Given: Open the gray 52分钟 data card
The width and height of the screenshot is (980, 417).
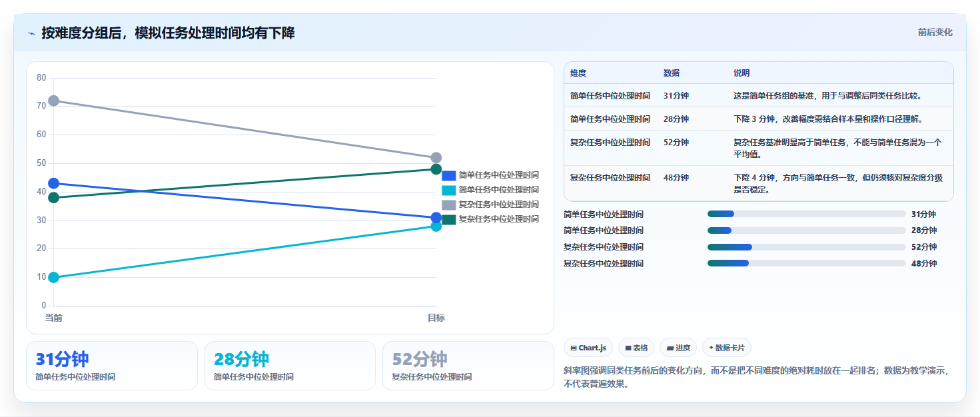Looking at the screenshot, I should pyautogui.click(x=468, y=366).
